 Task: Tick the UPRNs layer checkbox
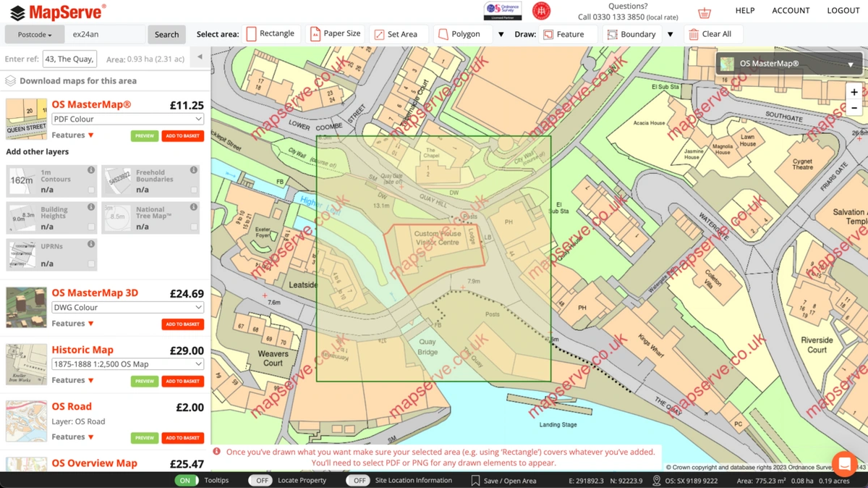point(91,264)
